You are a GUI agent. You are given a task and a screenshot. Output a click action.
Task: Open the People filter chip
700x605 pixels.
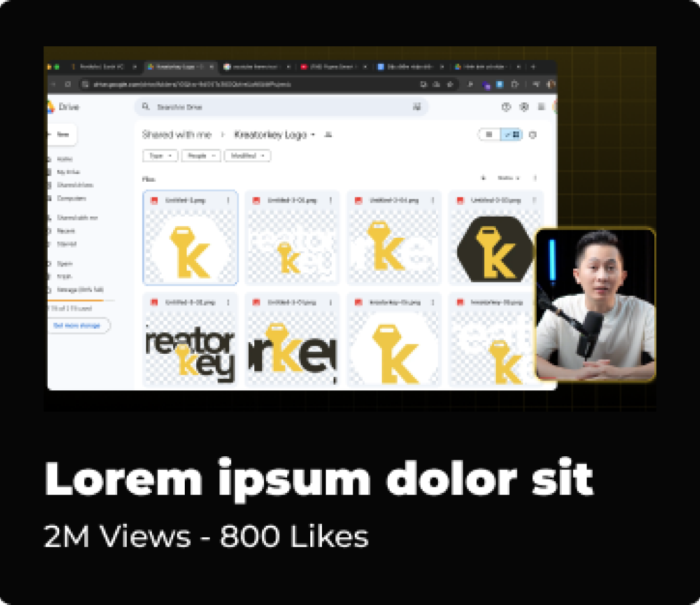[x=201, y=156]
